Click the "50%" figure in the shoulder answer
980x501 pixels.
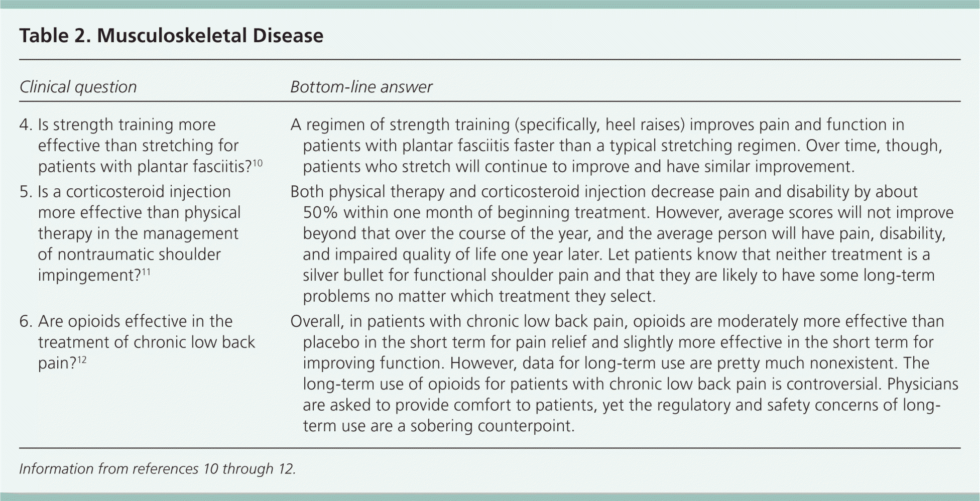pos(320,213)
